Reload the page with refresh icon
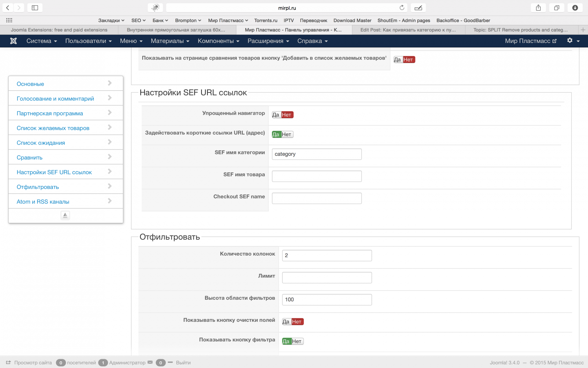 [402, 8]
